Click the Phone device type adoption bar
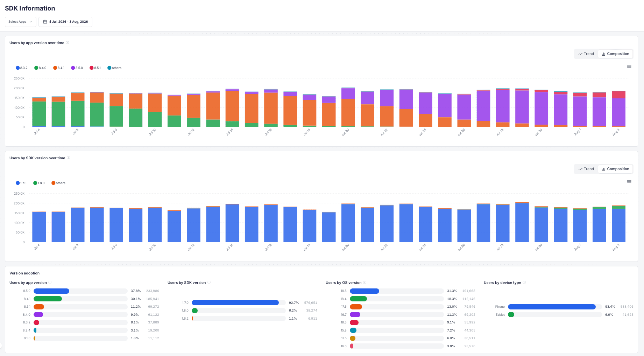This screenshot has width=644, height=356. pyautogui.click(x=552, y=307)
